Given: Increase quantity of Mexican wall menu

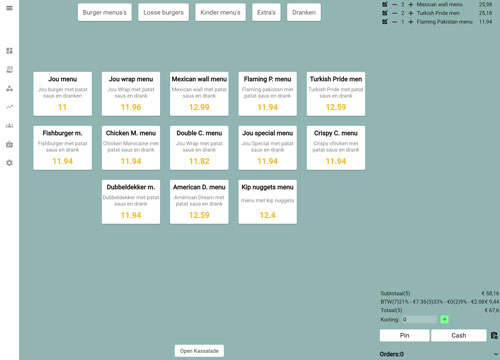Looking at the screenshot, I should click(411, 4).
